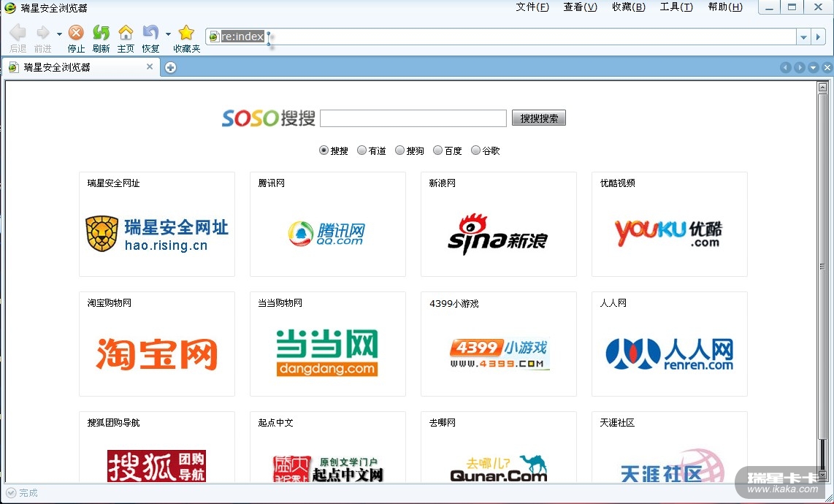Refresh the page using the green arrows icon
The width and height of the screenshot is (834, 504).
click(x=101, y=33)
